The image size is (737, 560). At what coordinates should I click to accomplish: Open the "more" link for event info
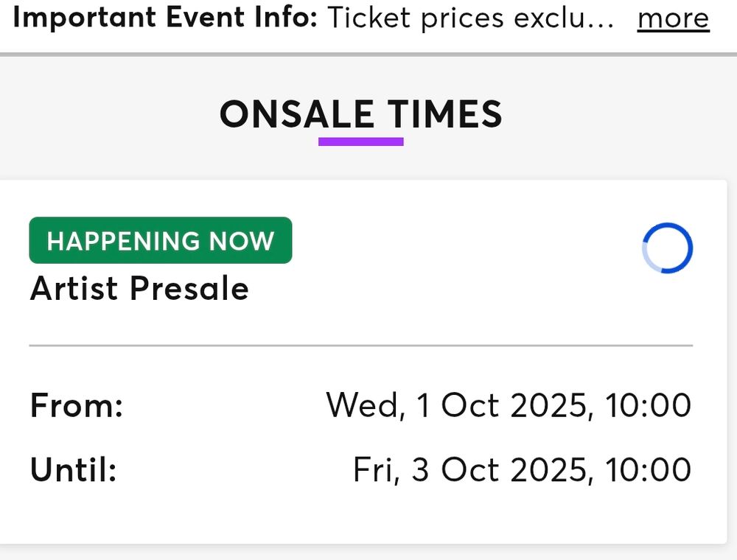coord(673,18)
